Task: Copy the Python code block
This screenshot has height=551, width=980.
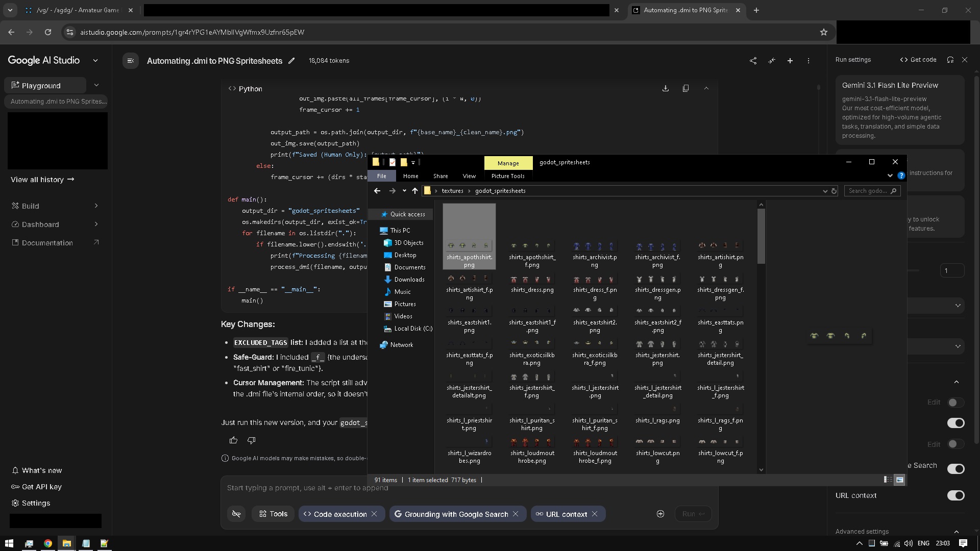Action: (x=685, y=88)
